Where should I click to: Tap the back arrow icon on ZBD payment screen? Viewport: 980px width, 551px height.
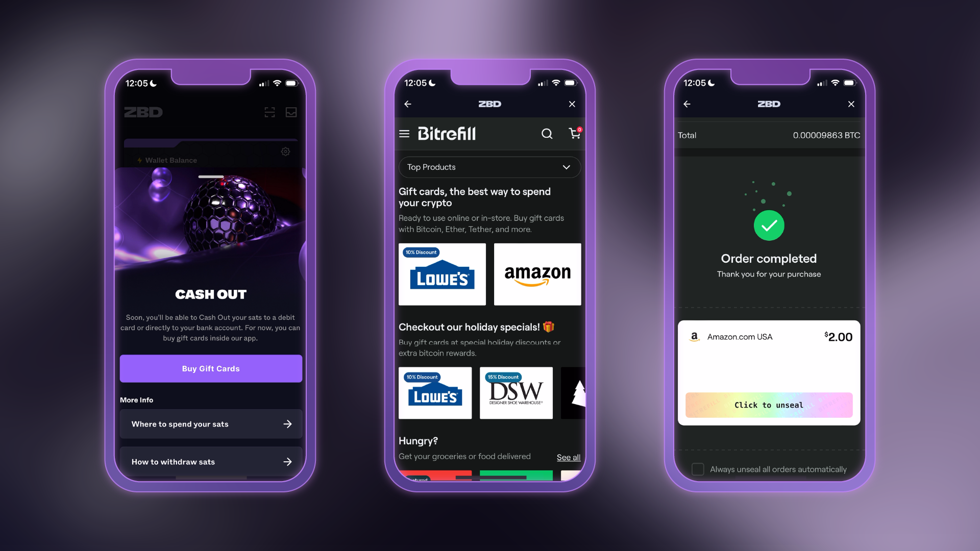[x=687, y=104]
